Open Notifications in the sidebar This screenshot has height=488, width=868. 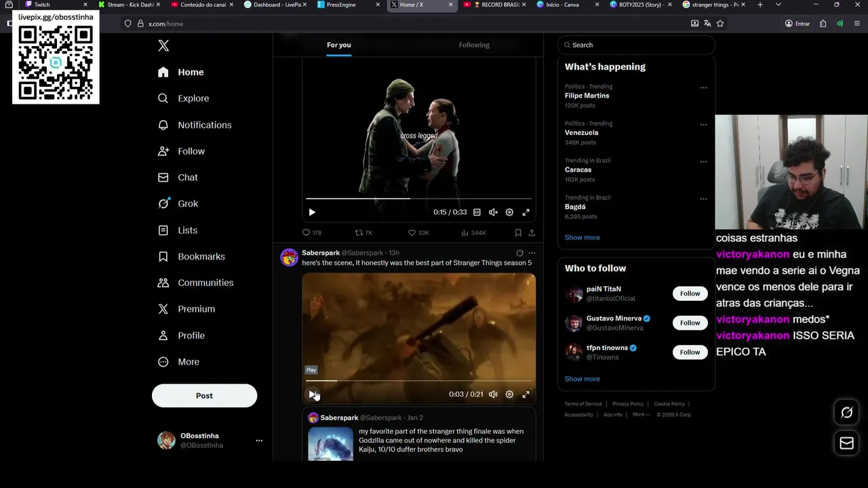195,125
